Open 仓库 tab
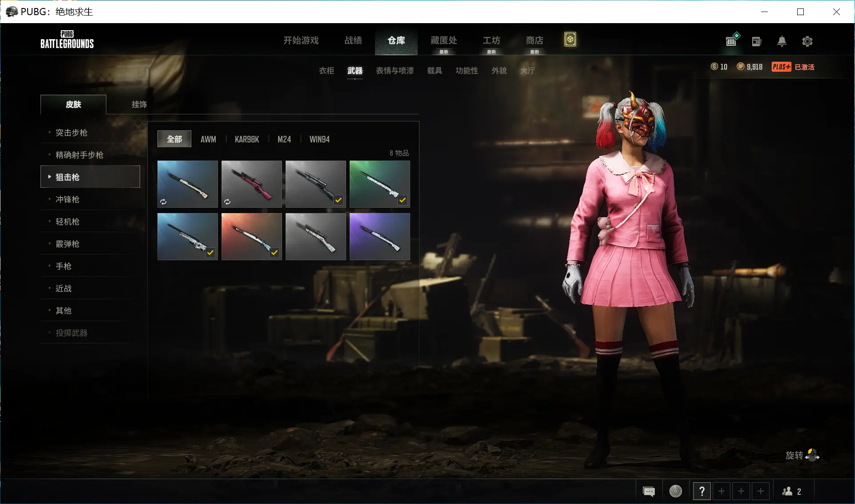This screenshot has height=504, width=855. click(396, 40)
